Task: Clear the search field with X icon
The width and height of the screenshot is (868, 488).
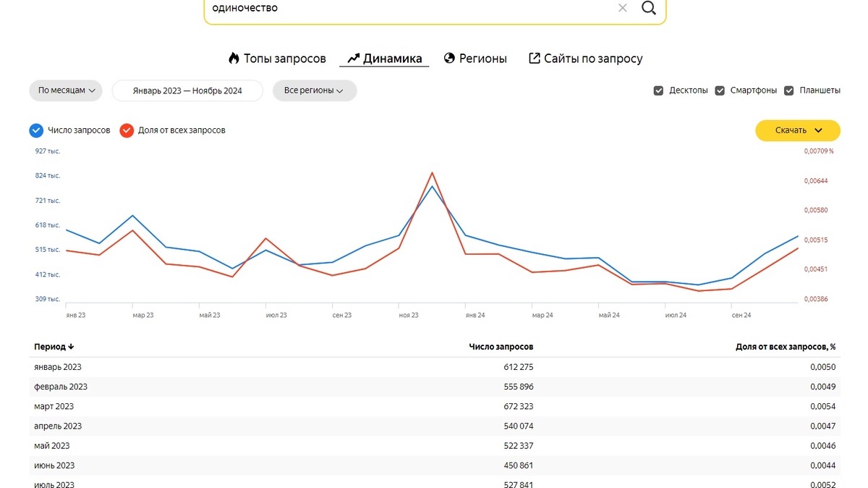Action: click(x=622, y=9)
